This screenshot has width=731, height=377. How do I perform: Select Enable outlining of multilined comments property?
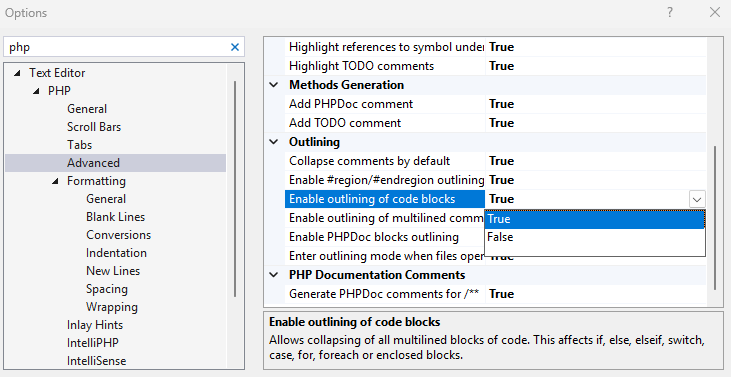(x=385, y=218)
